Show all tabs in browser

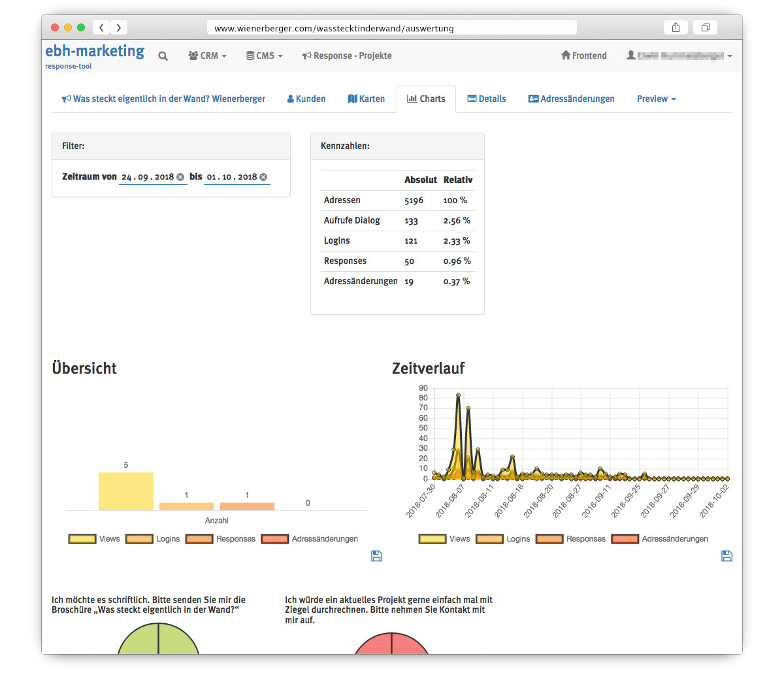pos(706,27)
